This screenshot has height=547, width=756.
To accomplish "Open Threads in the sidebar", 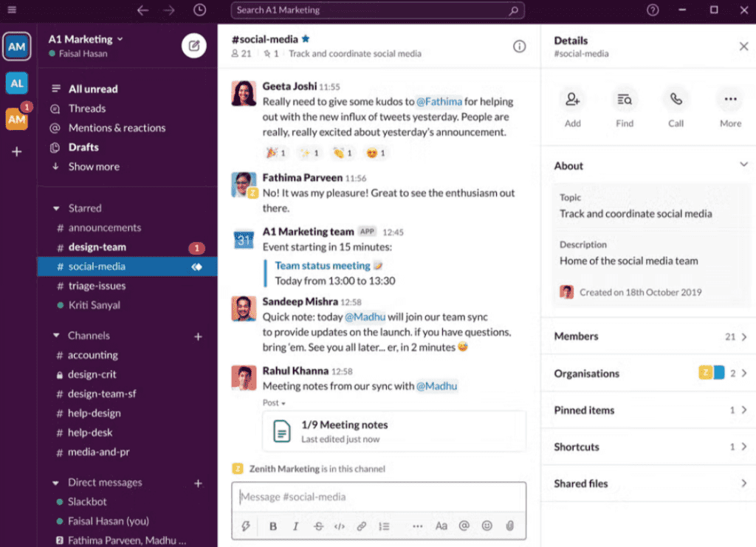I will (86, 109).
